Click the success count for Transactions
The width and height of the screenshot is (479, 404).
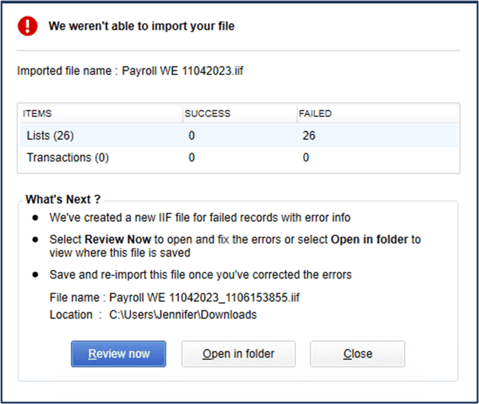[191, 157]
